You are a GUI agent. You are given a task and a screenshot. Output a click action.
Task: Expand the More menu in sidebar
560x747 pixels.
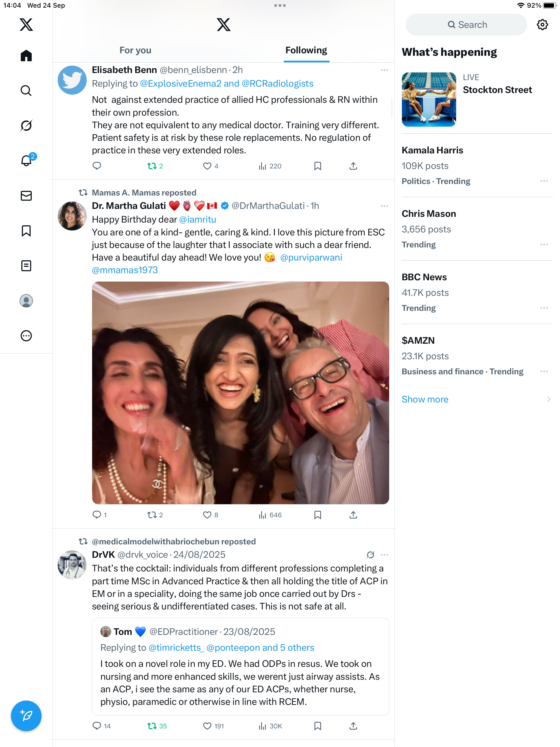click(26, 336)
